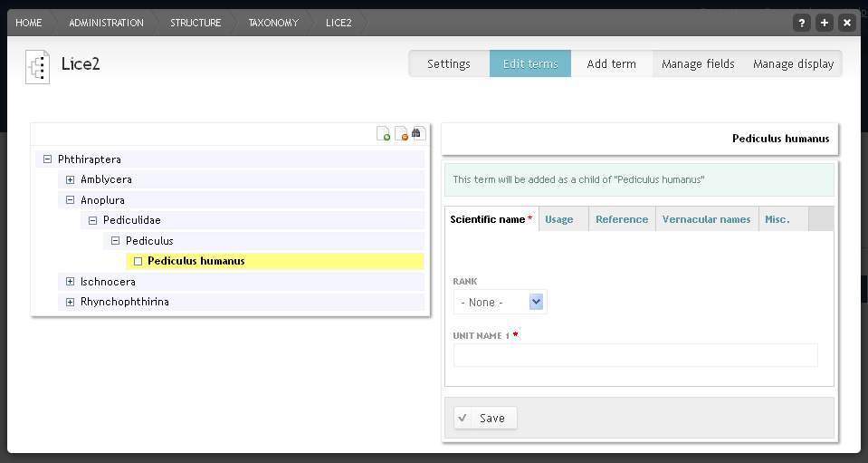Select the Anoplura term in the tree

(x=102, y=200)
